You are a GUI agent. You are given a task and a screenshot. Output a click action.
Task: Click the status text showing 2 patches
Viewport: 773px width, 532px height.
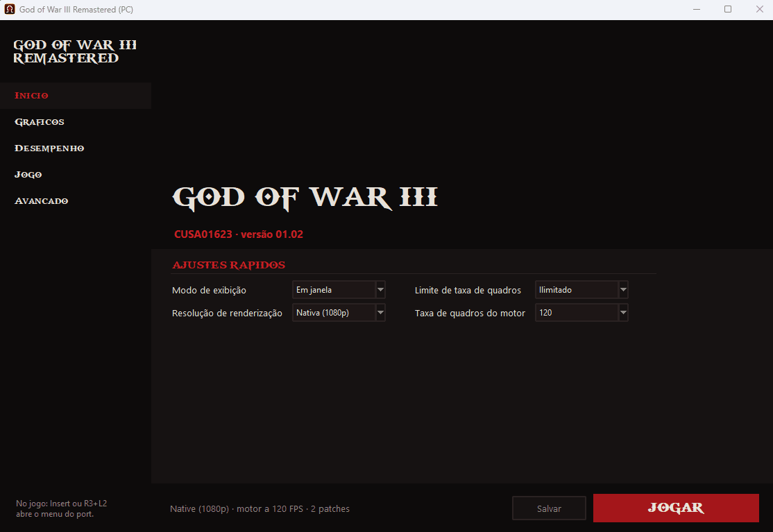click(260, 509)
